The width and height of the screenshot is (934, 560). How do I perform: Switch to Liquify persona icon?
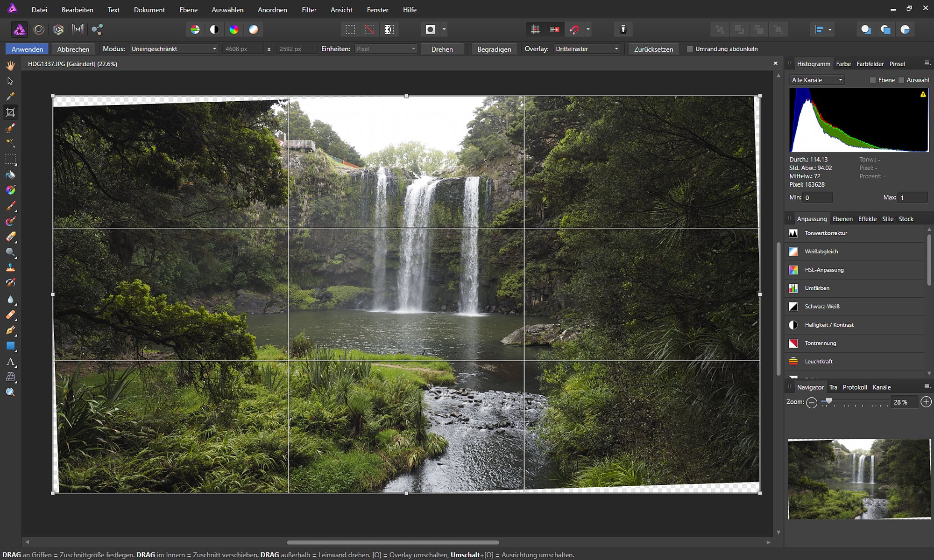pos(39,29)
